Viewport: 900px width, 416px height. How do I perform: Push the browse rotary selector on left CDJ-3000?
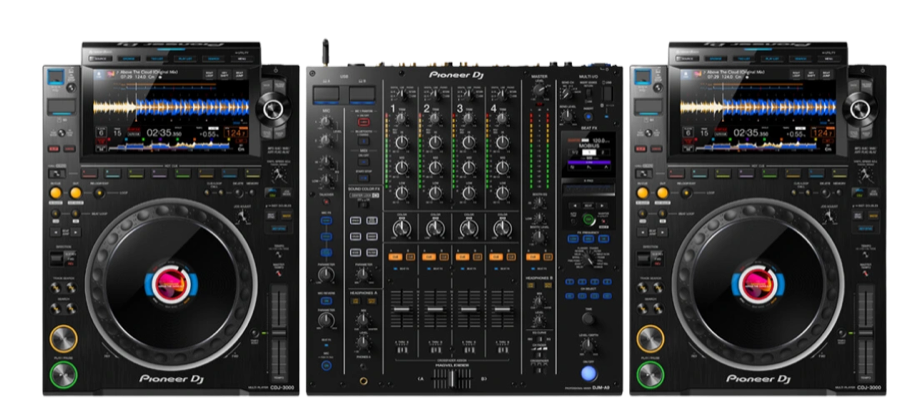[273, 109]
